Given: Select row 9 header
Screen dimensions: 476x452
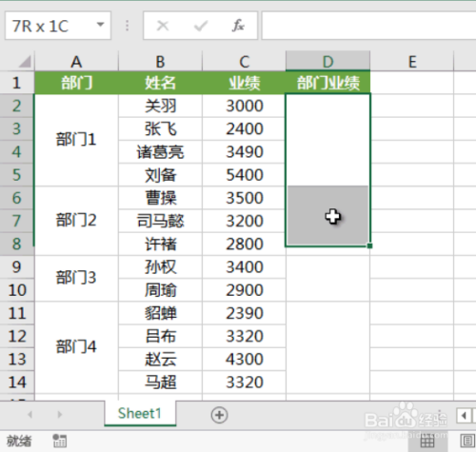Looking at the screenshot, I should tap(17, 267).
